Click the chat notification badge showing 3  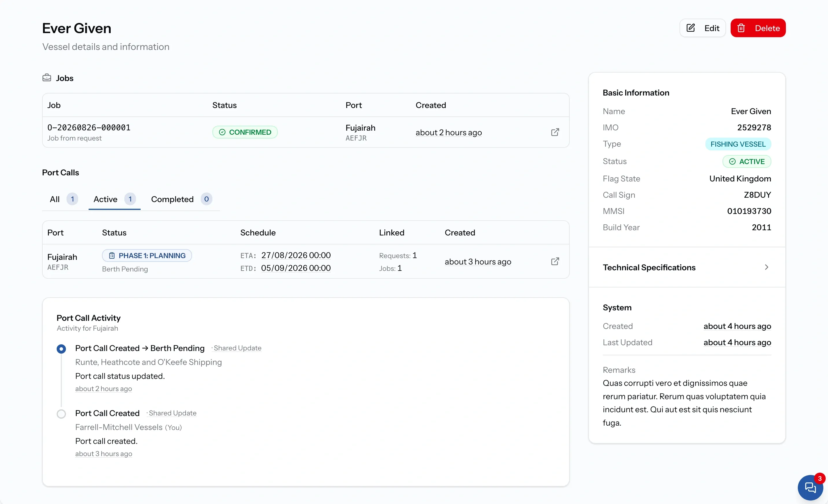click(820, 478)
